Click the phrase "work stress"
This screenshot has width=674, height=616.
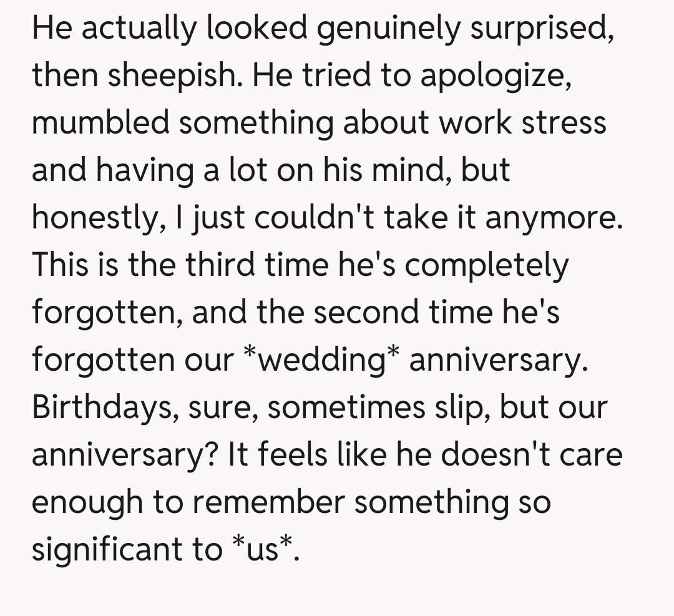tap(522, 122)
